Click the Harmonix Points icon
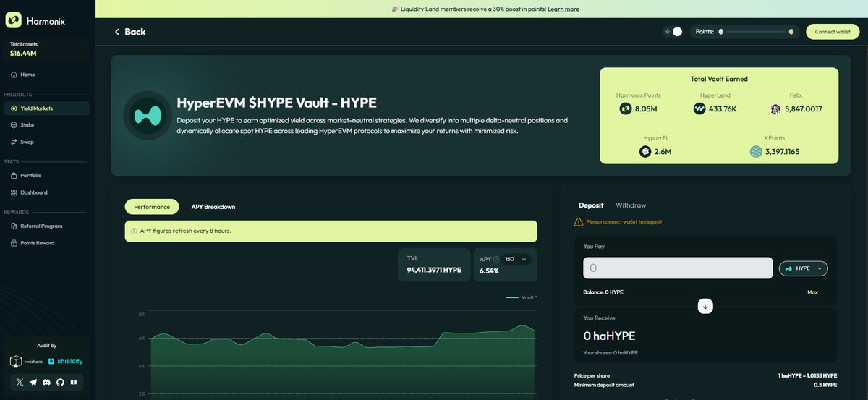Screen dimensions: 868x400 pyautogui.click(x=626, y=108)
